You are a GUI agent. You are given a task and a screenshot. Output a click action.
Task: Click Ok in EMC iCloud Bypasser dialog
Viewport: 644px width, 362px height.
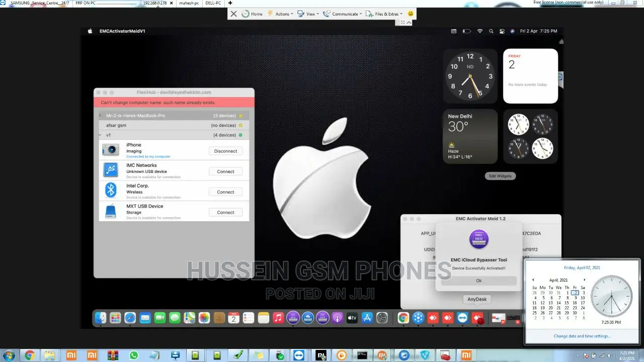point(478,281)
